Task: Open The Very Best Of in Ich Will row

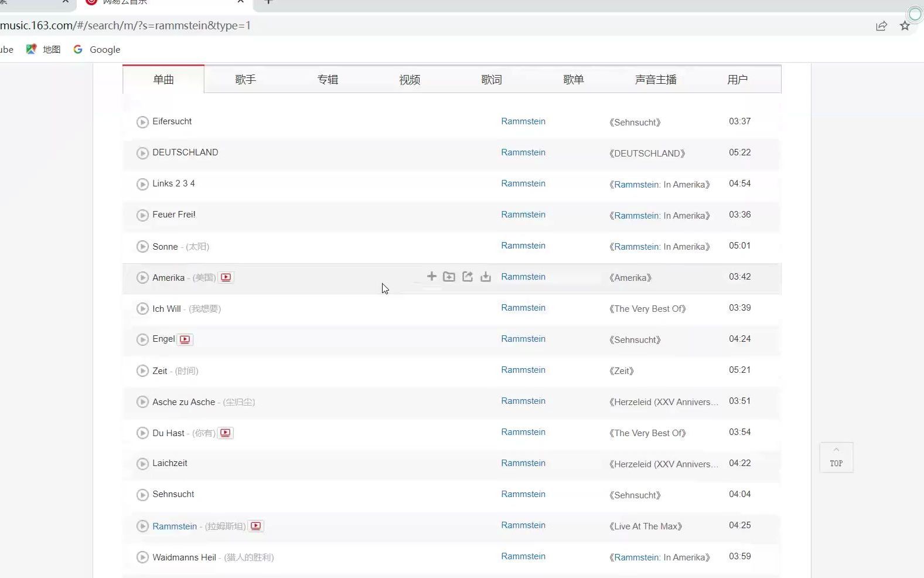Action: click(x=647, y=308)
